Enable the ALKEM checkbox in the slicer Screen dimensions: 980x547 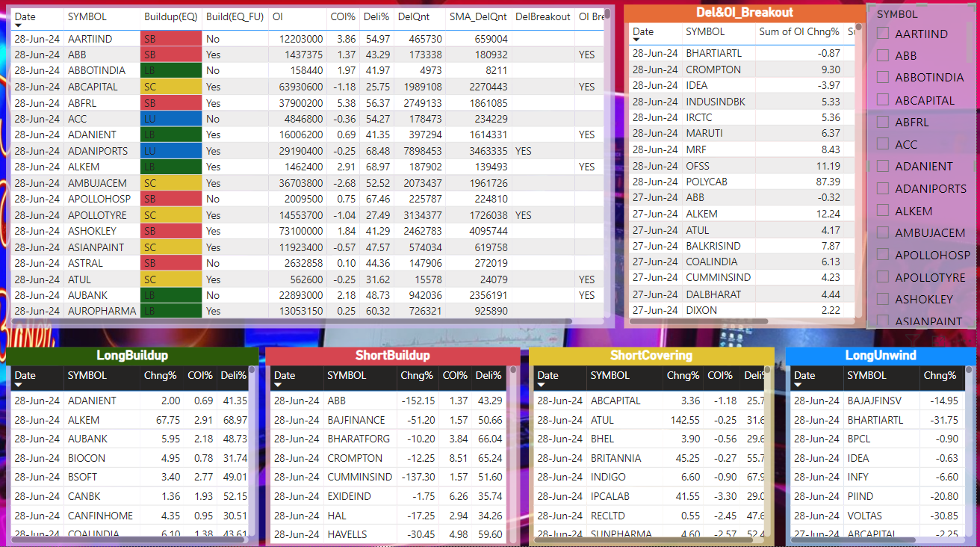point(883,211)
